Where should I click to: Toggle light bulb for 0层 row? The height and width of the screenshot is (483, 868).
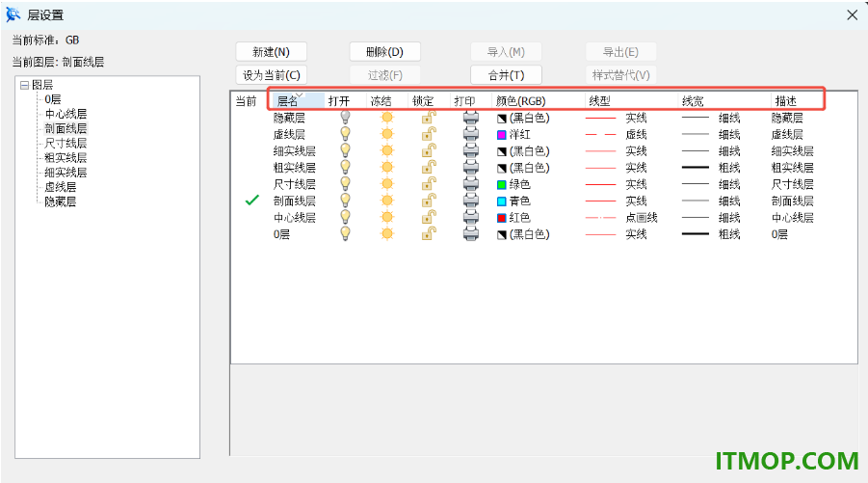[345, 233]
